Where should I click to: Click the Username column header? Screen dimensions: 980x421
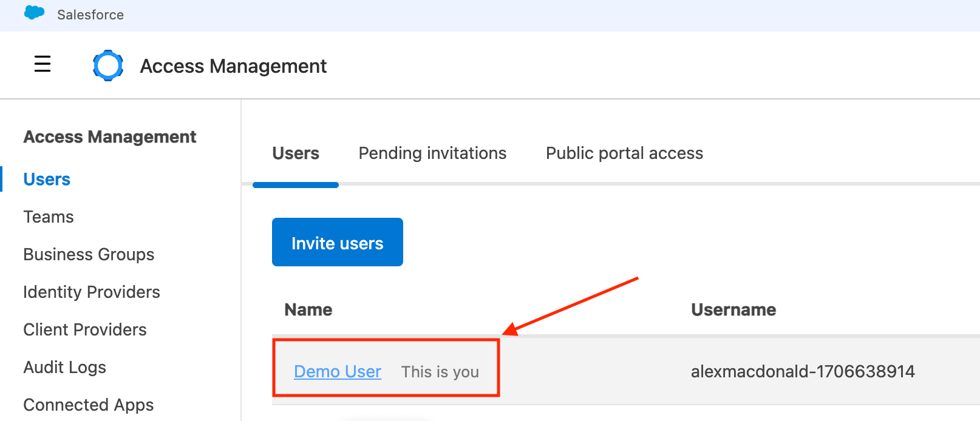733,310
